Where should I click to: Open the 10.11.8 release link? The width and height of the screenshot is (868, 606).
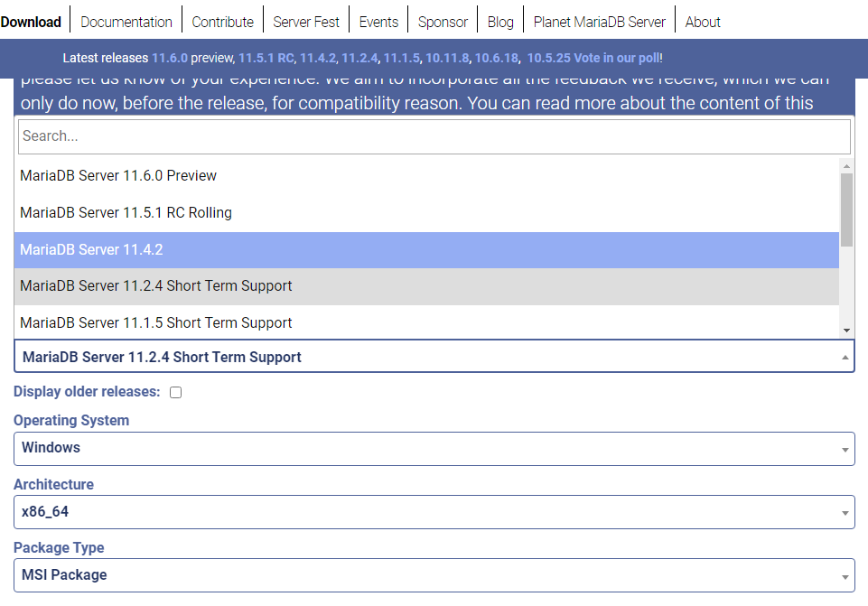[447, 58]
